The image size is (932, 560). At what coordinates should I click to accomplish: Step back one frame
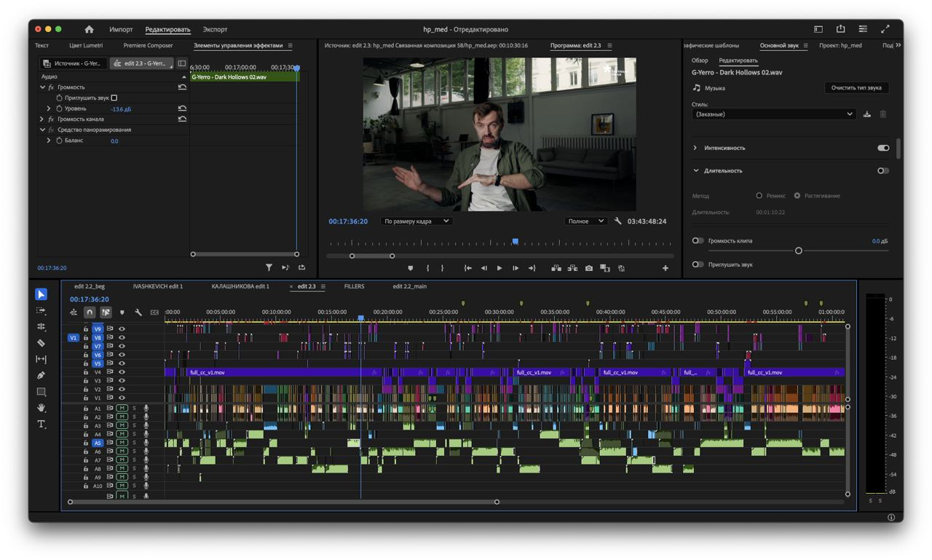coord(483,268)
